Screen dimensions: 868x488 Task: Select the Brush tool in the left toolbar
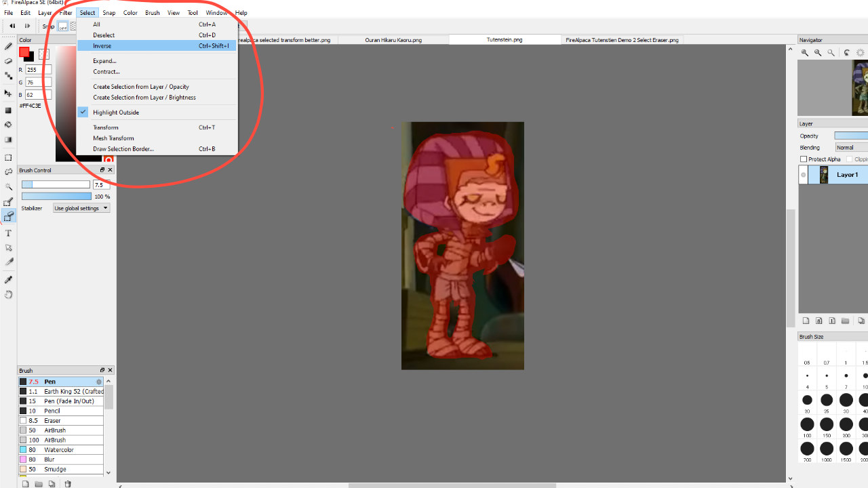pos(8,46)
